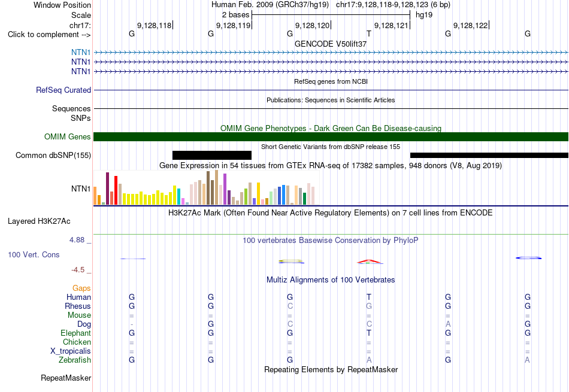Screen dimensions: 569x392
Task: Click the 'Click to complement -->' label
Action: [x=49, y=35]
